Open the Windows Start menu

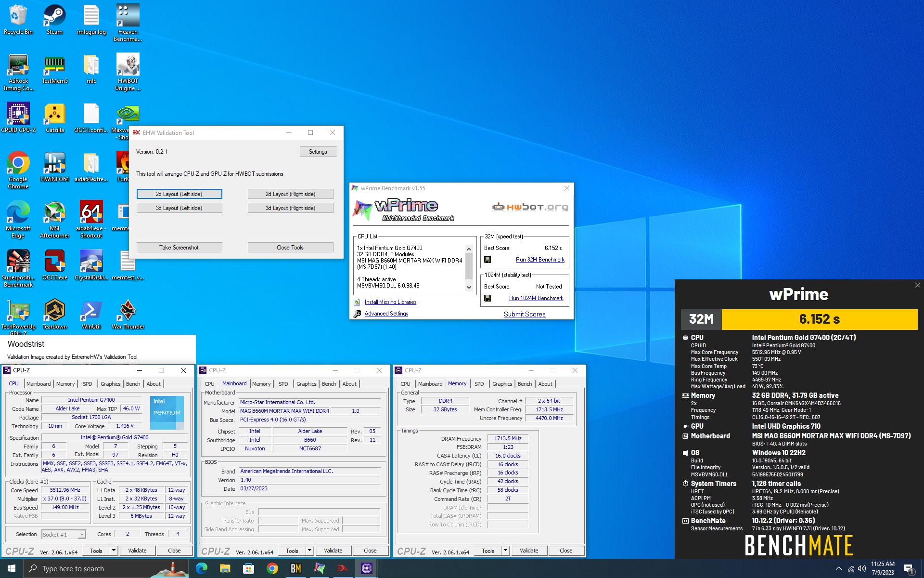click(x=12, y=568)
